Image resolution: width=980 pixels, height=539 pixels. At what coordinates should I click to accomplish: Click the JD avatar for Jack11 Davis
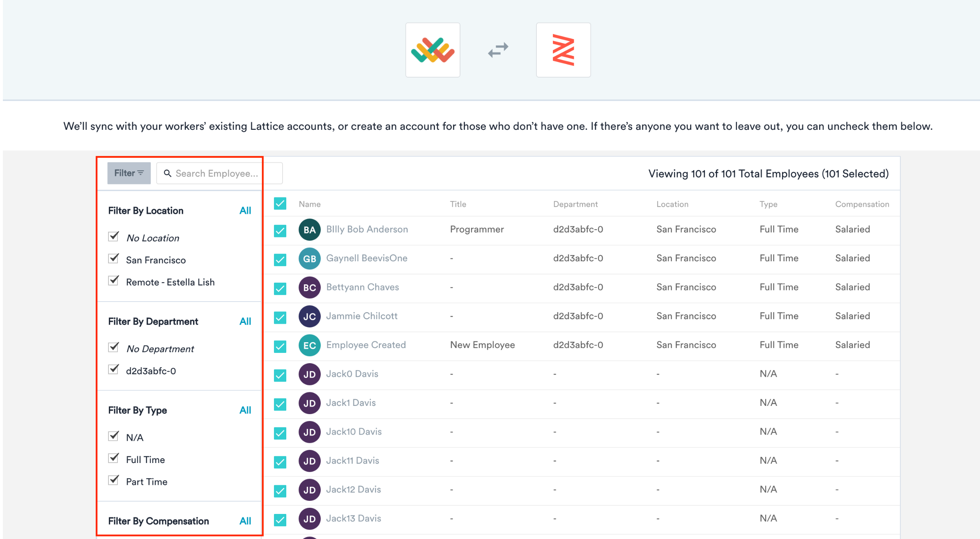[x=309, y=461]
